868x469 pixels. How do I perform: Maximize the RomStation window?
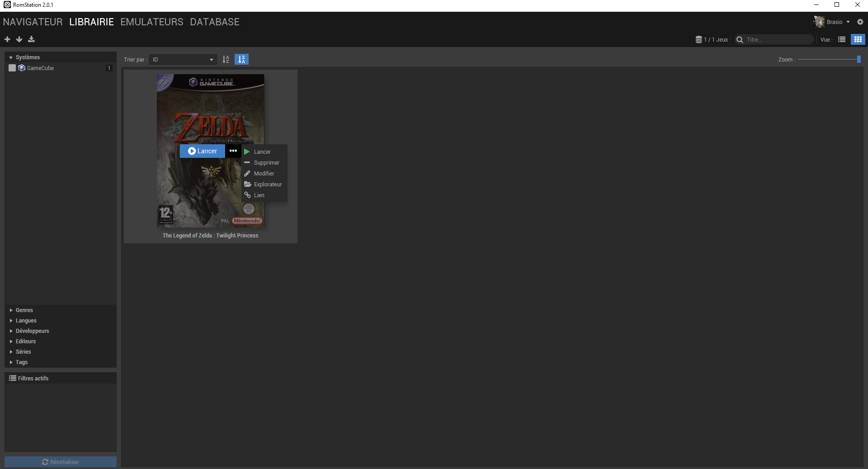click(x=837, y=5)
